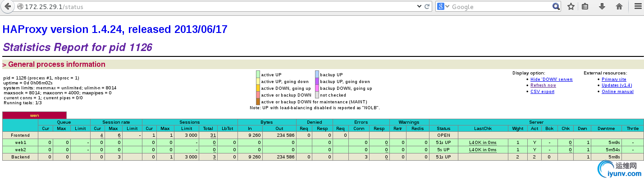Image resolution: width=644 pixels, height=181 pixels.
Task: Click the Server column group header
Action: point(536,122)
